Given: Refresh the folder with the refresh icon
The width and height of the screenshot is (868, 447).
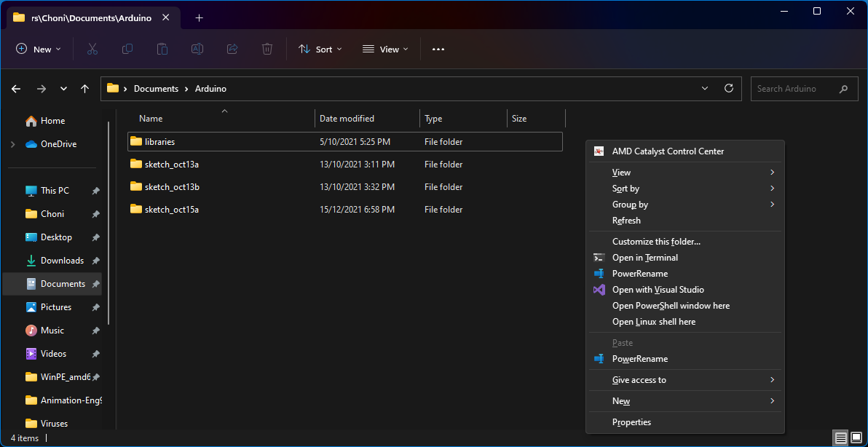Looking at the screenshot, I should (728, 88).
